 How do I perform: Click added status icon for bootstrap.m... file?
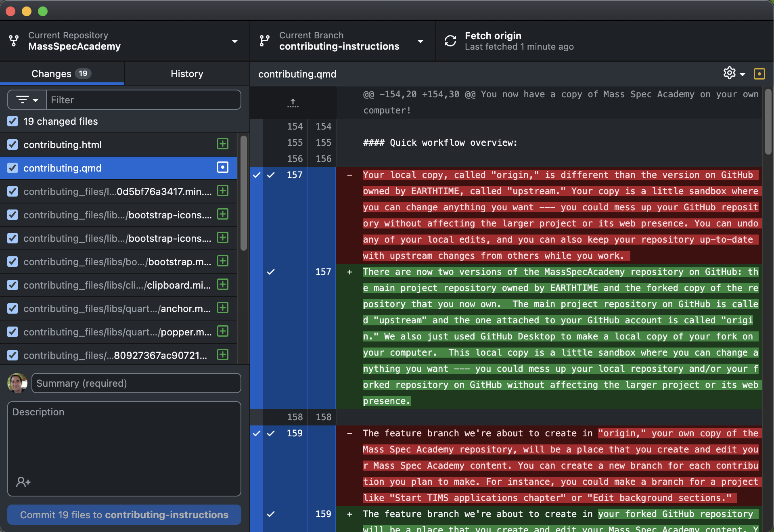(223, 261)
